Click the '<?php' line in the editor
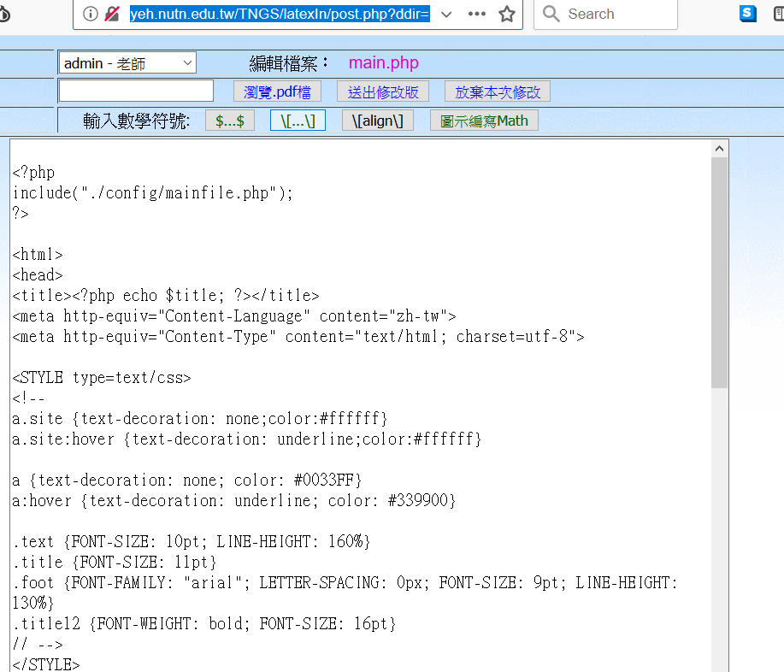 point(33,173)
